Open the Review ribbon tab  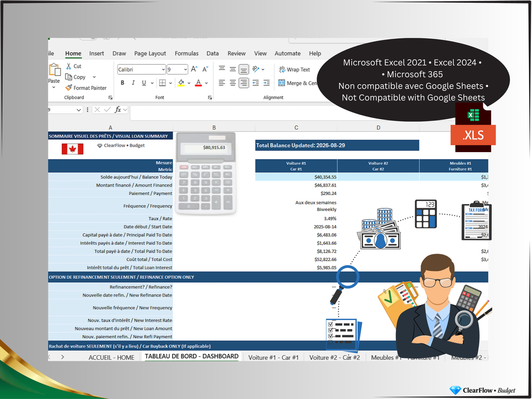click(237, 53)
